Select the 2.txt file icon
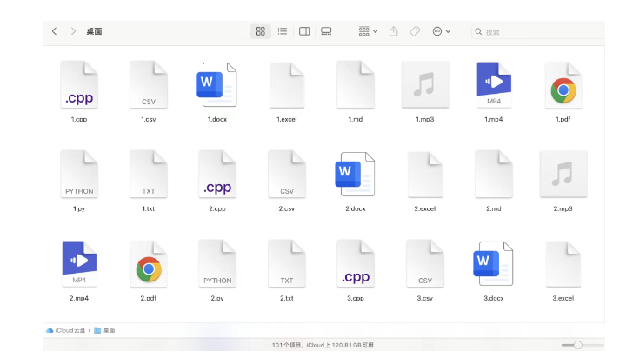626x364 pixels. click(x=287, y=263)
